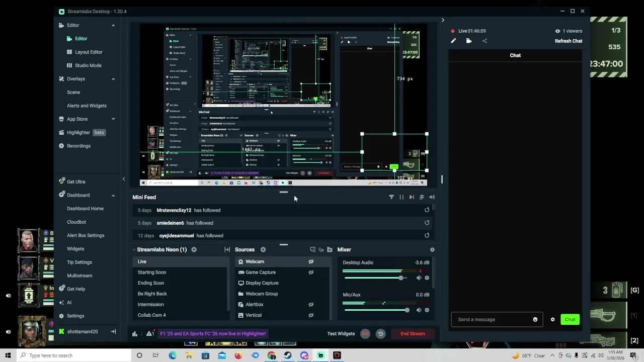This screenshot has height=362, width=644.
Task: Pause the Mini Feed alert queue
Action: pyautogui.click(x=401, y=197)
